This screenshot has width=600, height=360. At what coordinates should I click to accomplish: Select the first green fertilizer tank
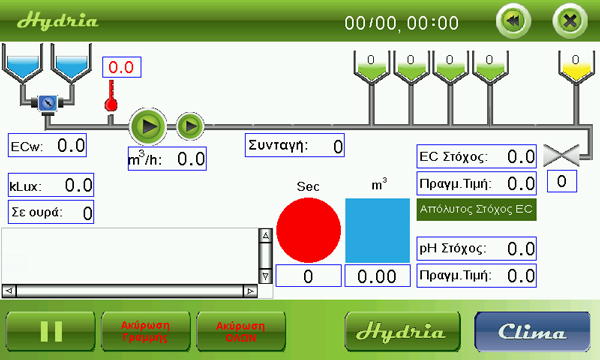[x=372, y=67]
